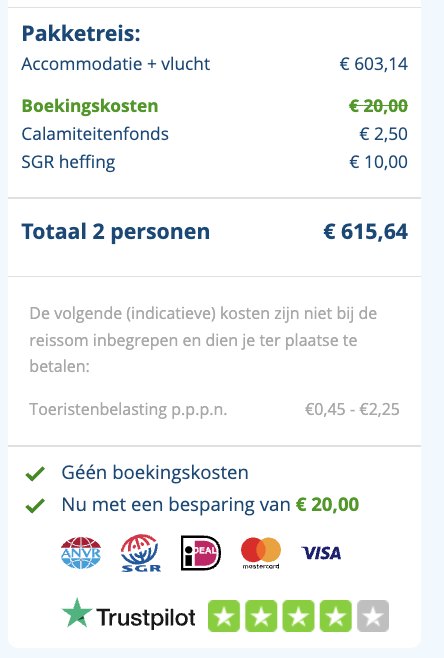444x658 pixels.
Task: Open the Trustpilot logo
Action: pos(128,616)
